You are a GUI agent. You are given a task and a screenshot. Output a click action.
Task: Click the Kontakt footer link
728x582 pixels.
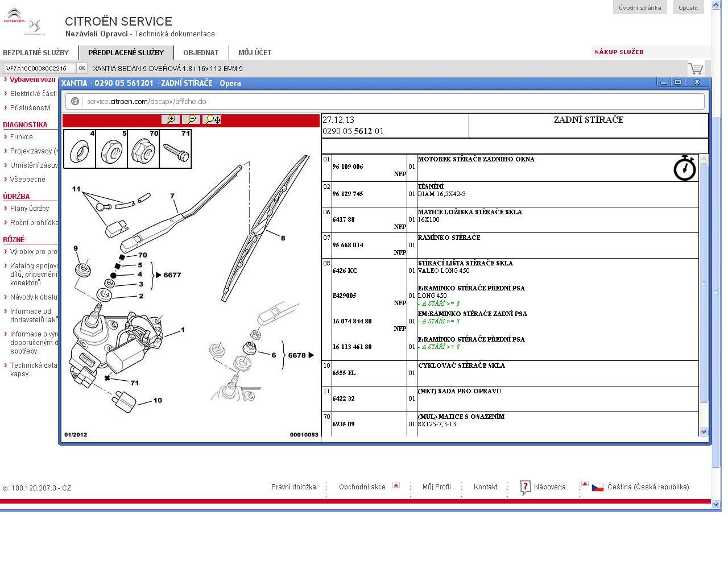click(485, 487)
